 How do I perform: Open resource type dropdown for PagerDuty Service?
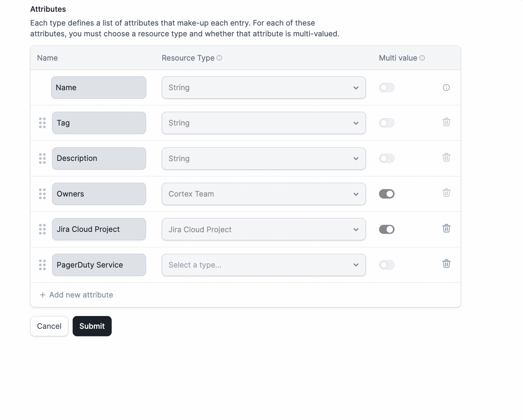click(264, 265)
